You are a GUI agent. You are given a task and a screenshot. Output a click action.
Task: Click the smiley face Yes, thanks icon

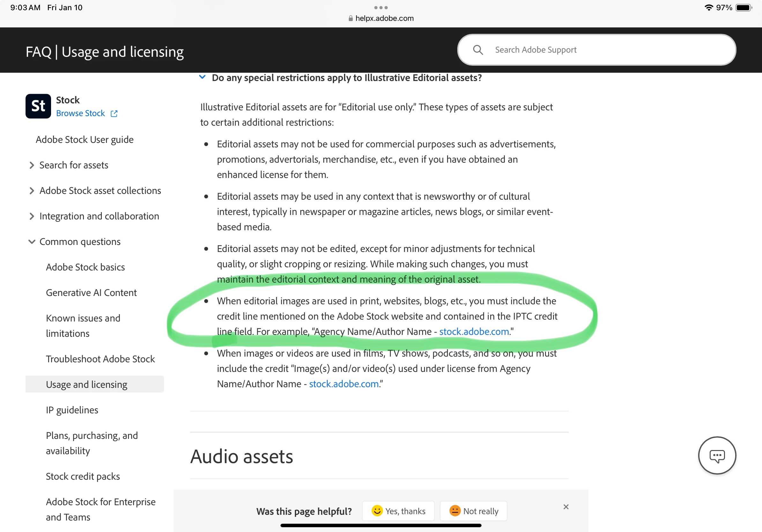377,510
